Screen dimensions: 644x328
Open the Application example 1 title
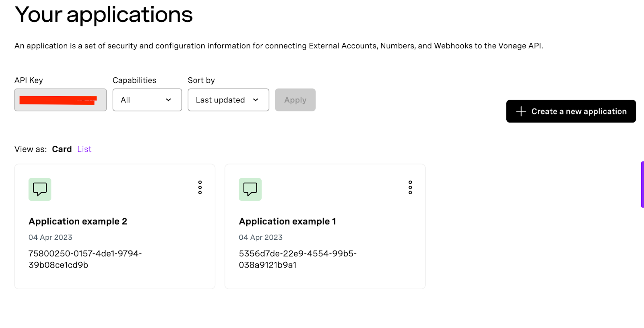[287, 221]
